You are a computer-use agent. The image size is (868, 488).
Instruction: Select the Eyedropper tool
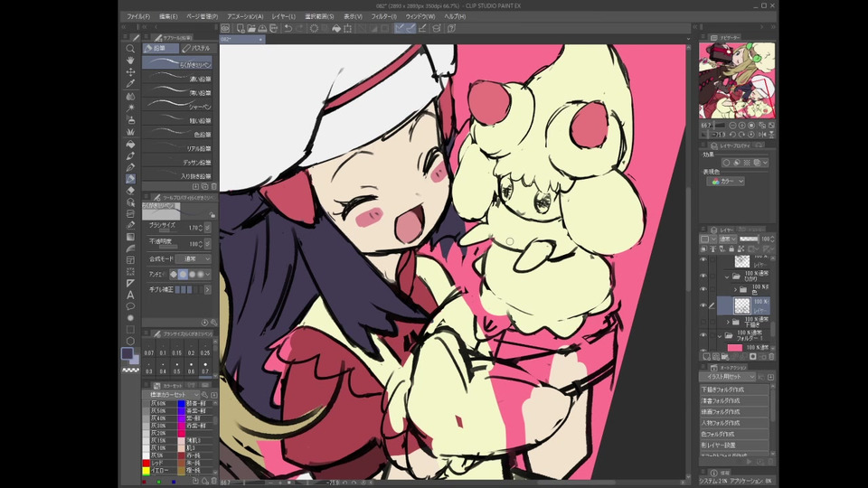pos(130,83)
